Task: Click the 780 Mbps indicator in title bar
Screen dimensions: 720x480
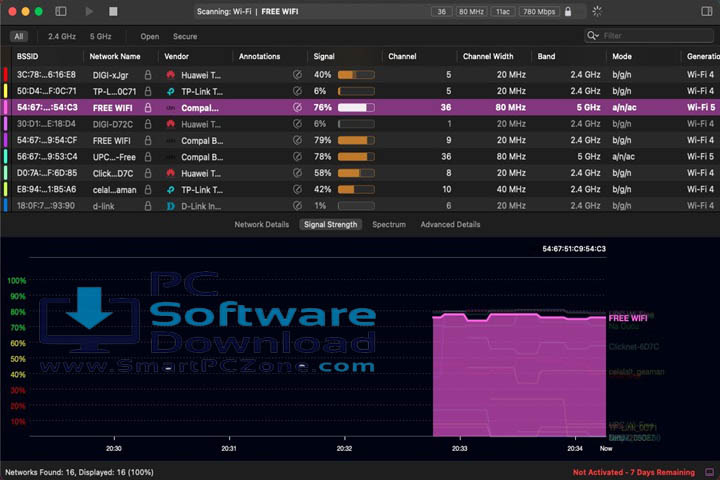Action: [539, 11]
